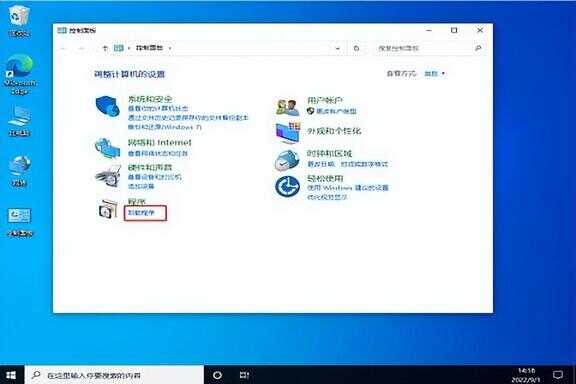Open the 硬件和声音 printer icon
Image resolution: width=576 pixels, height=384 pixels.
[x=108, y=176]
